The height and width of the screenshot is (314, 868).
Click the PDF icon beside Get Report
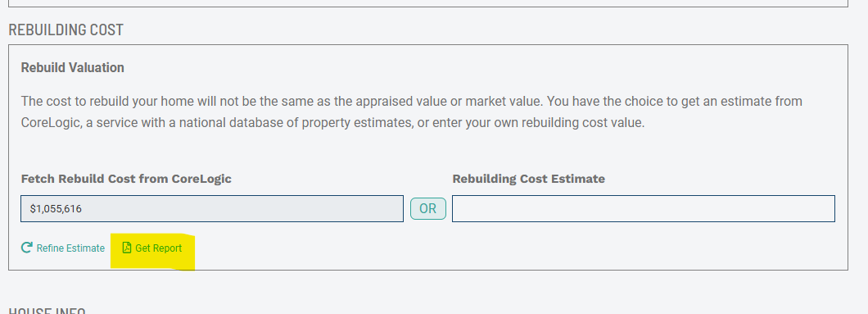click(x=127, y=248)
